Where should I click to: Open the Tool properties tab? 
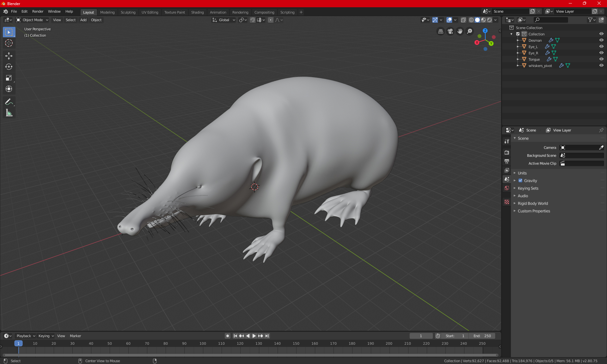507,141
